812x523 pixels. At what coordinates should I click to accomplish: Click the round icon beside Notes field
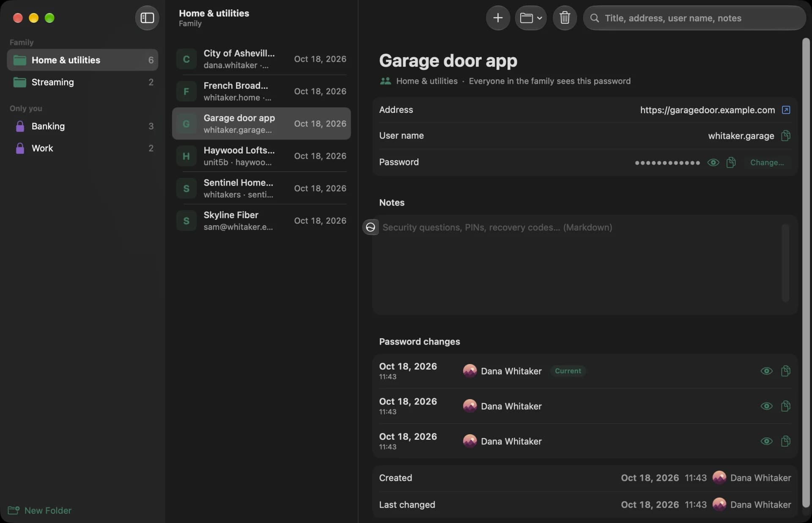click(x=370, y=227)
